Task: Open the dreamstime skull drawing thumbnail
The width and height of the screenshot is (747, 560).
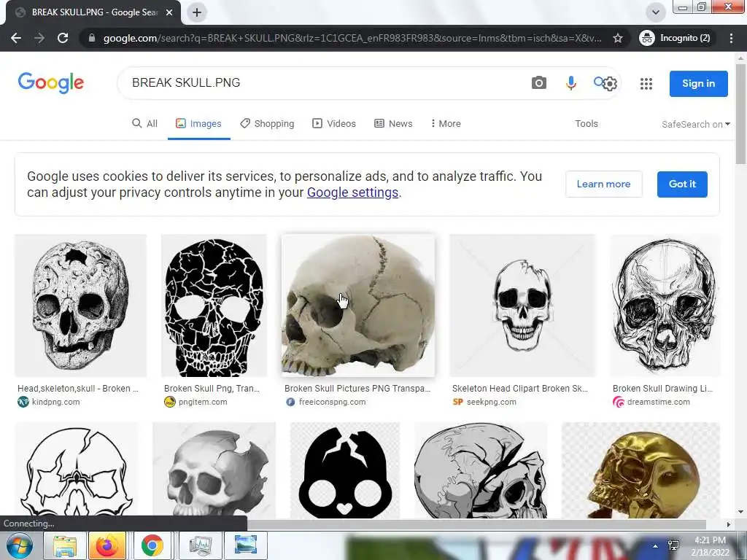Action: pyautogui.click(x=665, y=306)
